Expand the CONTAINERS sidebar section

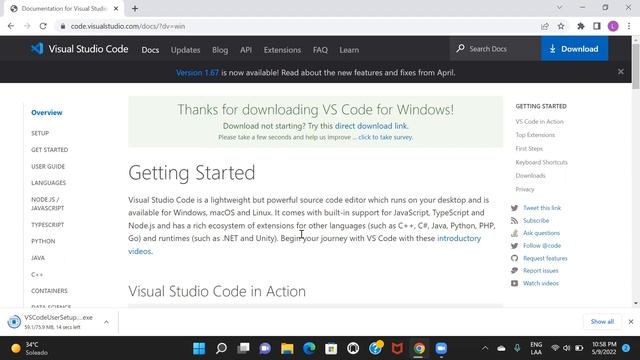(49, 291)
